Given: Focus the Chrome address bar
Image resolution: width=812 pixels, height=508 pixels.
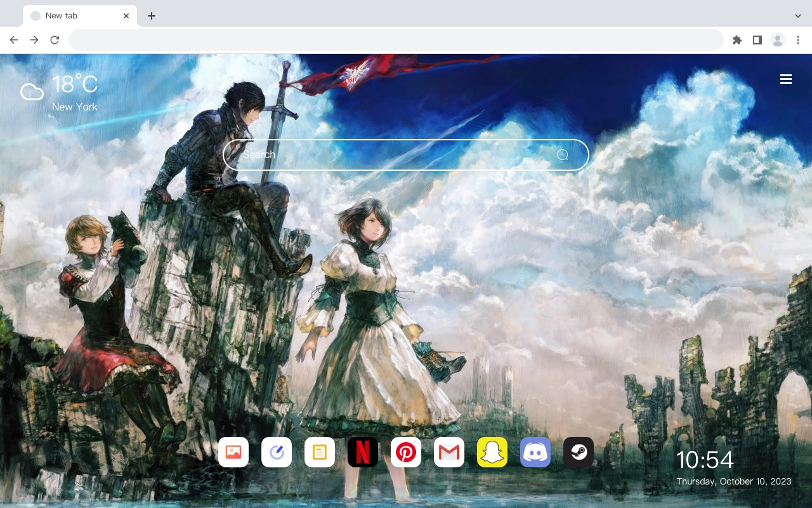Looking at the screenshot, I should pos(396,40).
